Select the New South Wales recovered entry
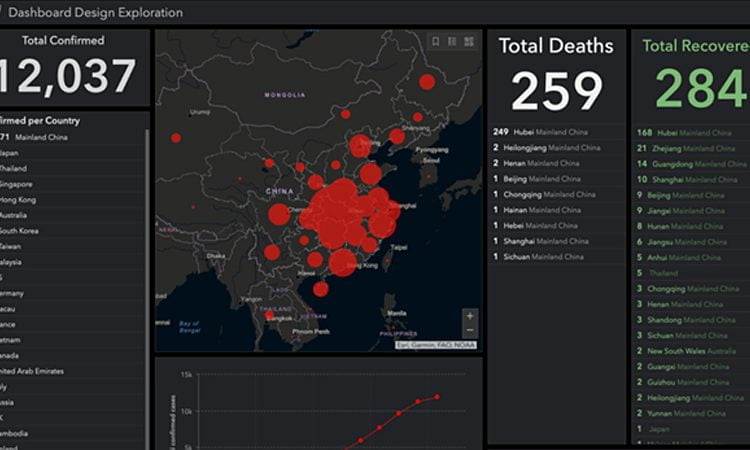The width and height of the screenshot is (750, 450). coord(695,351)
